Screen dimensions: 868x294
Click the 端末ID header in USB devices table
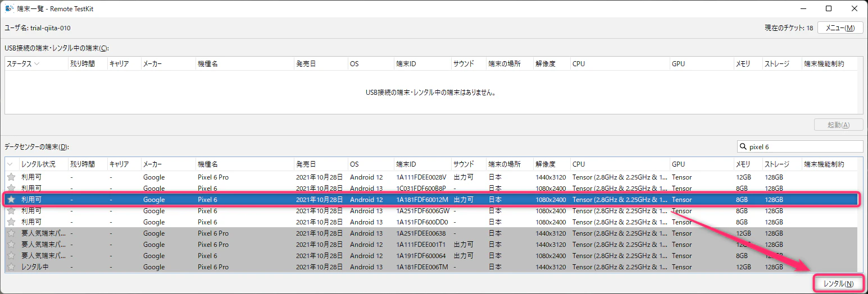(x=422, y=64)
